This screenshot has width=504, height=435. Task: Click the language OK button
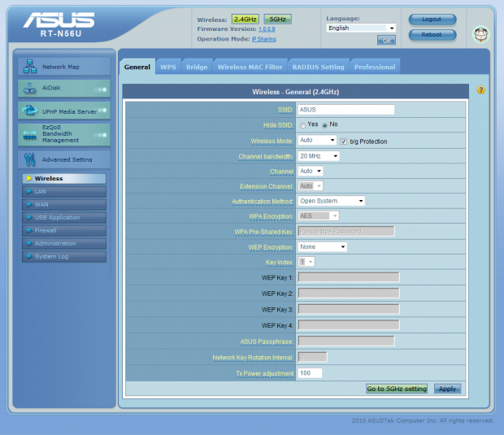[x=386, y=41]
